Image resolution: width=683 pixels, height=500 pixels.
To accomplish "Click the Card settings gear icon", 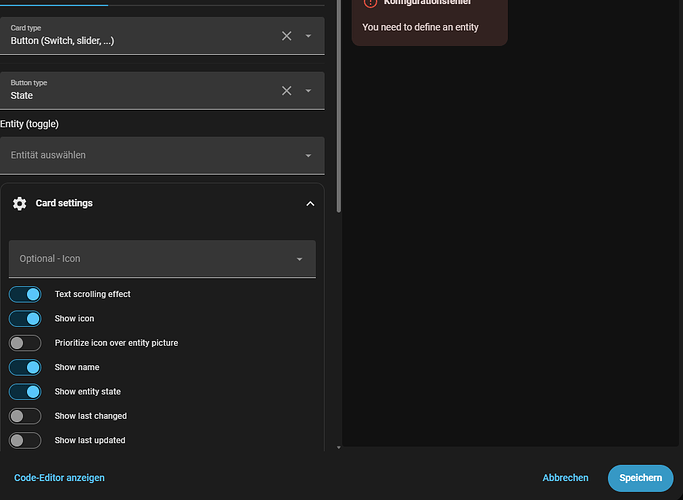I will [19, 203].
